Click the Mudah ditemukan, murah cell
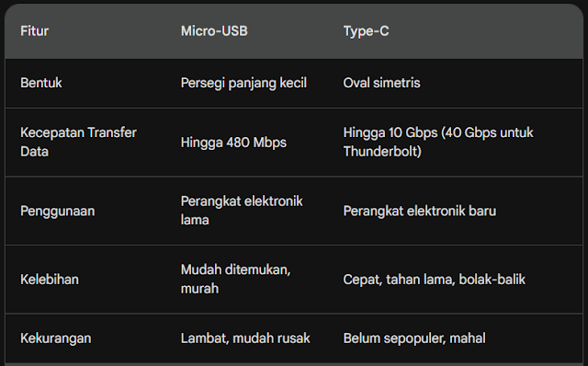This screenshot has height=366, width=588. coord(236,279)
